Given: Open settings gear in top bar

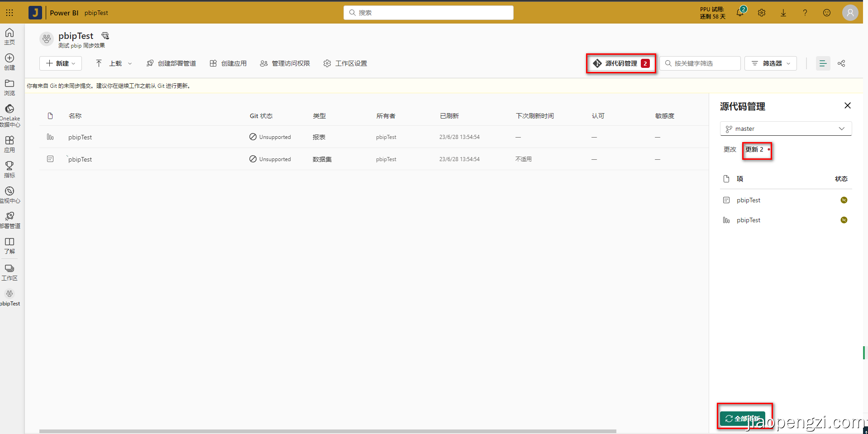Looking at the screenshot, I should (x=762, y=13).
